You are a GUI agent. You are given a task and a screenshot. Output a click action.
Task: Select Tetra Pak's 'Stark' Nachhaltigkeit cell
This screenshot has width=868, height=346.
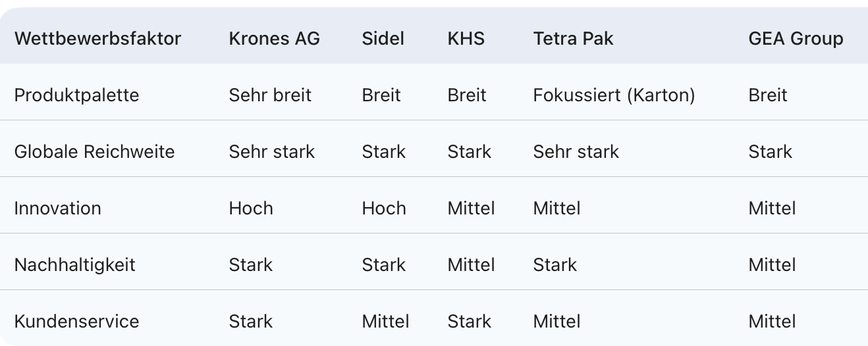(555, 265)
